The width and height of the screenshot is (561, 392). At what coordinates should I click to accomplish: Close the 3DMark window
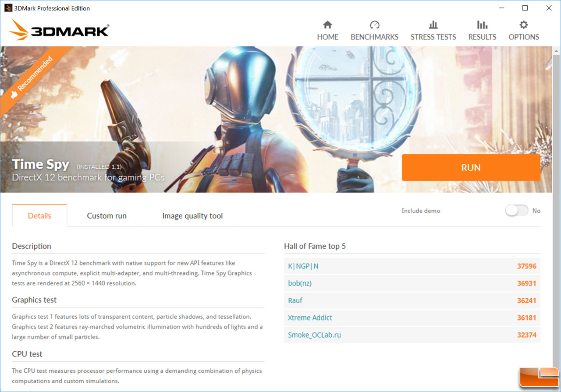click(549, 8)
